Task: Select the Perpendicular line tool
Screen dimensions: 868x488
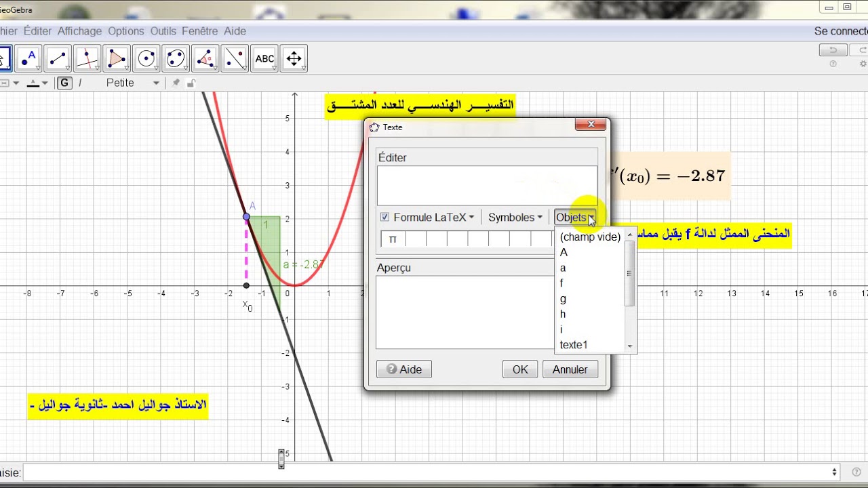Action: (87, 59)
